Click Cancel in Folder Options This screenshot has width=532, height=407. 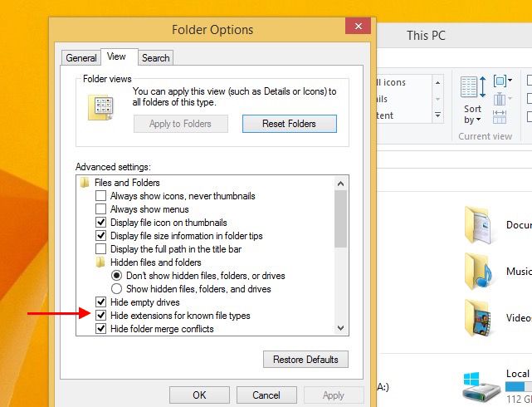pos(266,395)
